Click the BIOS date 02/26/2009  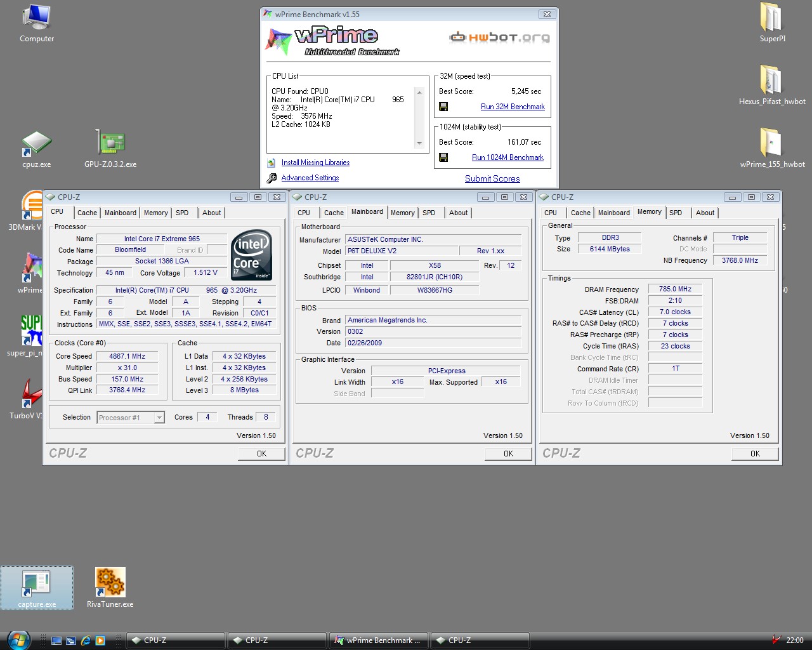[433, 343]
